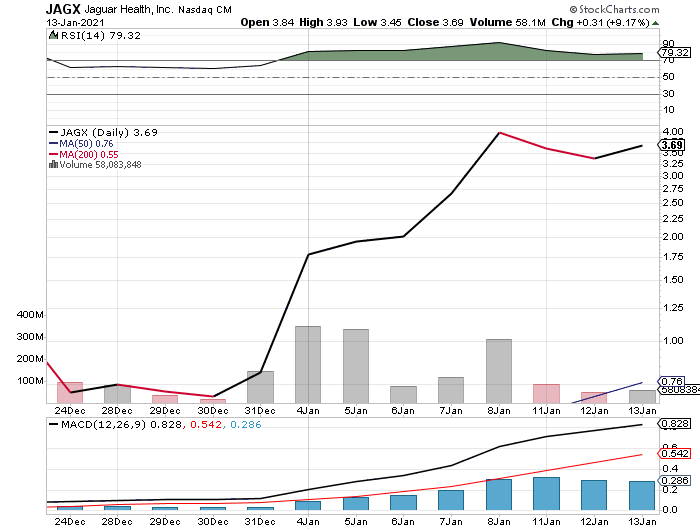Click the 400M volume axis label
The width and height of the screenshot is (700, 530).
(30, 315)
